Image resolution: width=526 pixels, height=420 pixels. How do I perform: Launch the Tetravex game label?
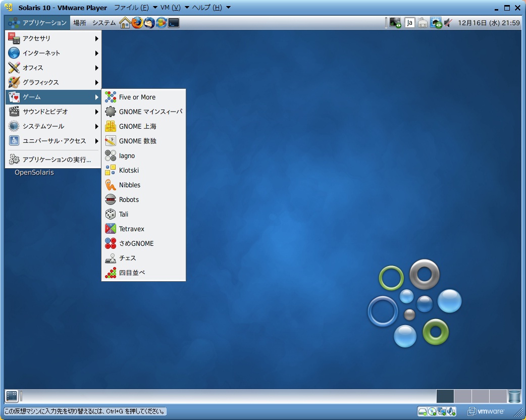tap(131, 229)
